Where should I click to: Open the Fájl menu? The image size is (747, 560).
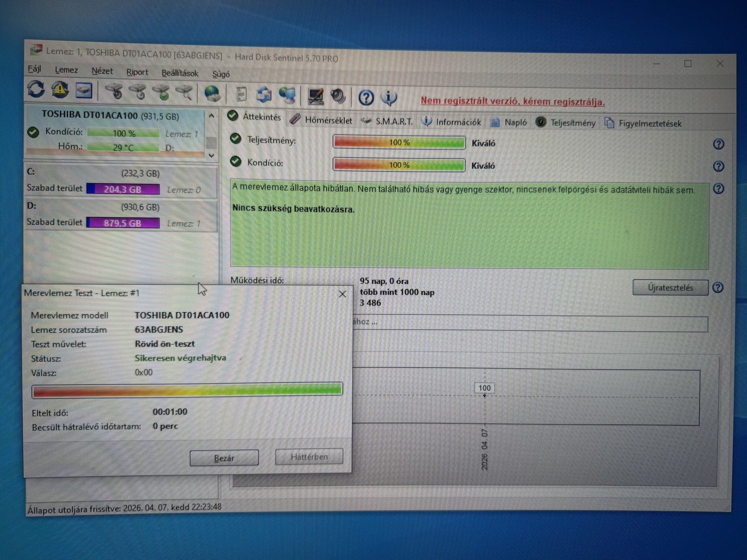pos(34,69)
